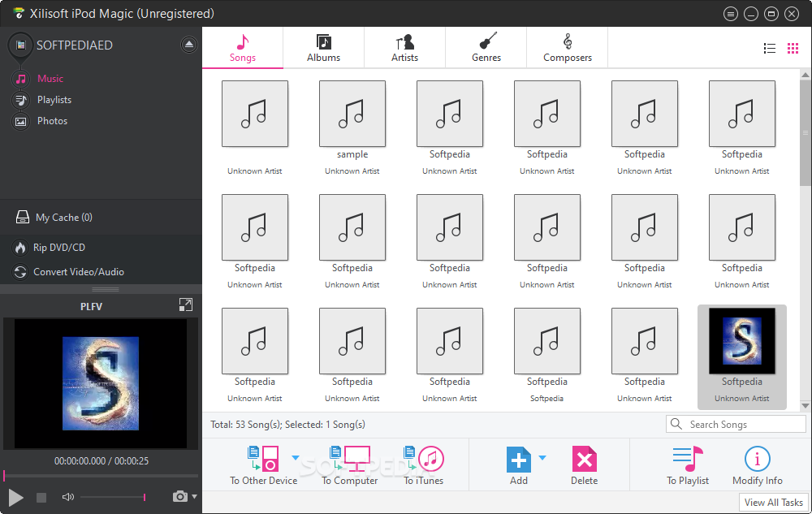Click the search magnifier icon
Viewport: 812px width, 514px height.
point(676,424)
